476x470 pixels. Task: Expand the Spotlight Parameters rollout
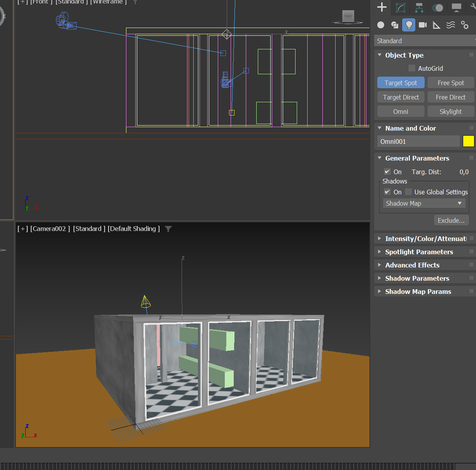click(419, 252)
